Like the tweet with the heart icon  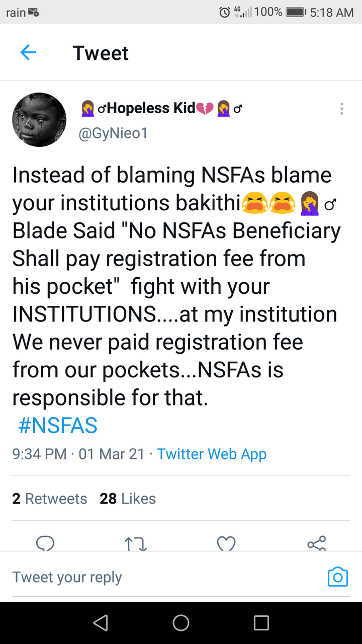coord(226,543)
